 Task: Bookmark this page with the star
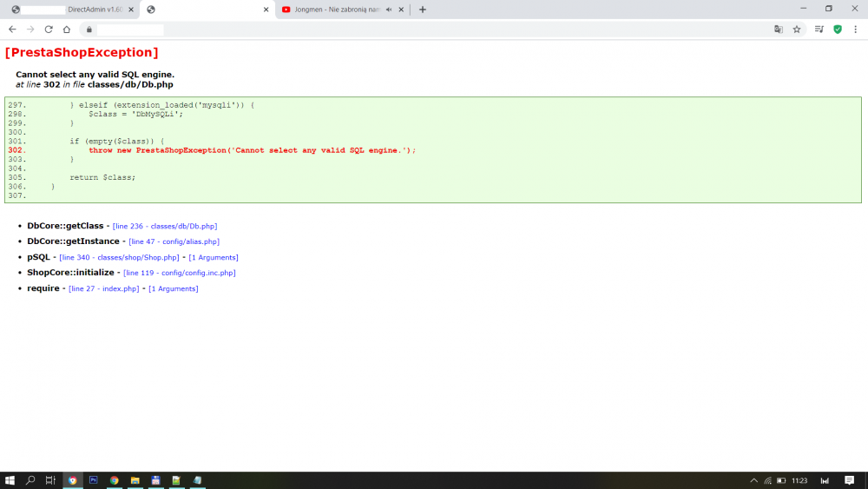pyautogui.click(x=797, y=30)
